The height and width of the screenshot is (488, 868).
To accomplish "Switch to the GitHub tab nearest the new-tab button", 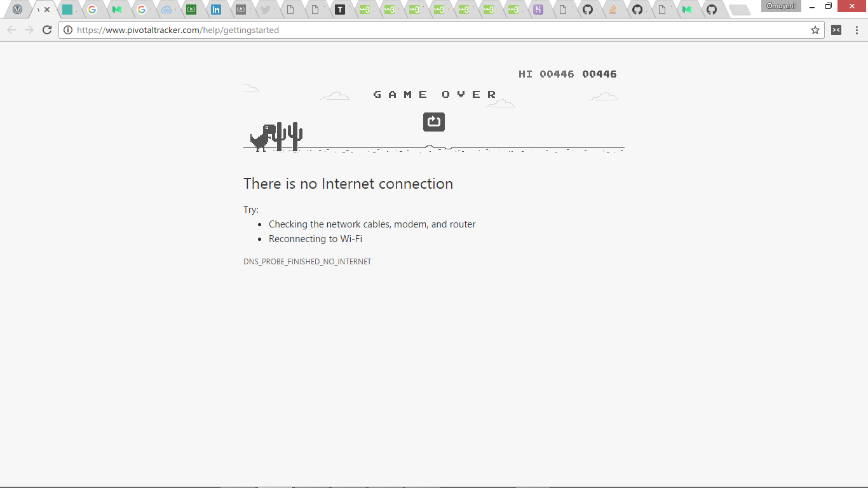I will click(712, 10).
